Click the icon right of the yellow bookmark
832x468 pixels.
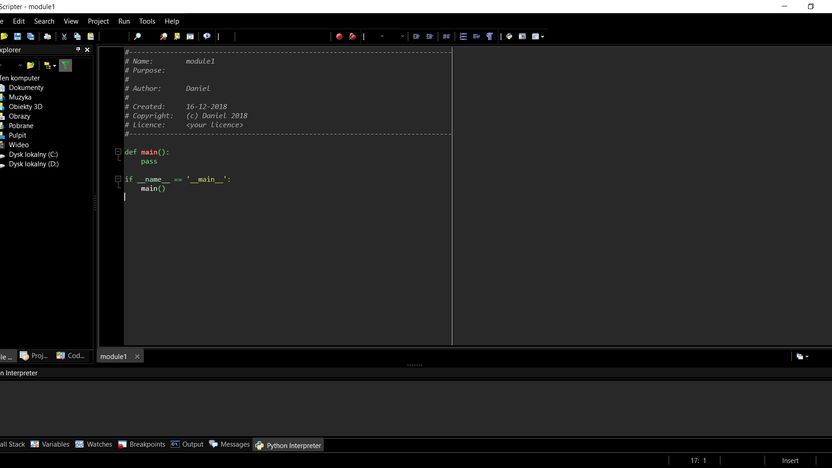point(190,37)
